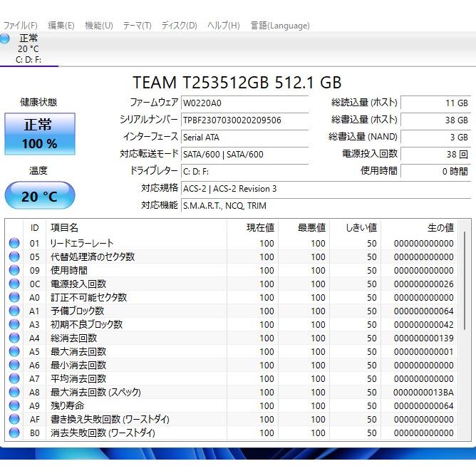Click the 20 °C temperature button
Viewport: 476px width, 476px height.
pos(39,196)
